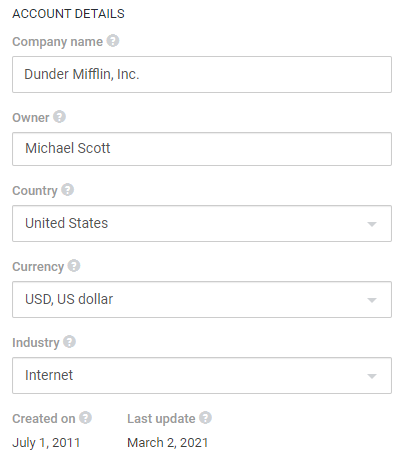Expand the Country dropdown arrow
This screenshot has height=460, width=400.
(372, 224)
